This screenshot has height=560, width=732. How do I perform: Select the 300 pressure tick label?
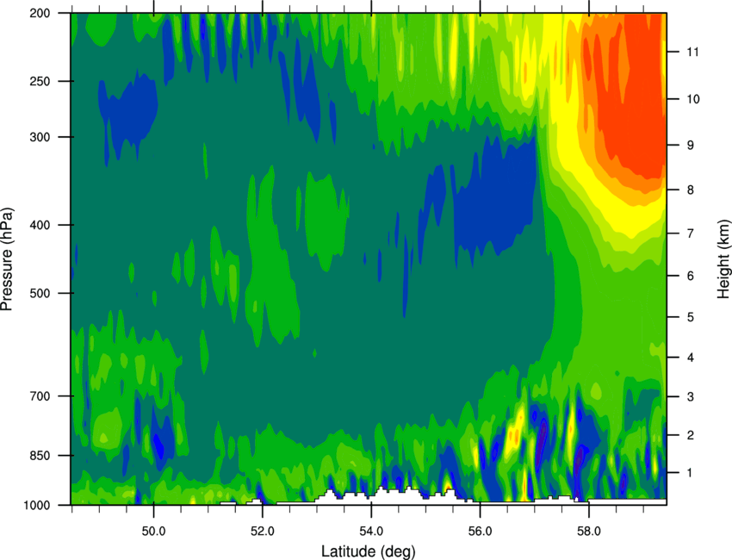click(40, 137)
